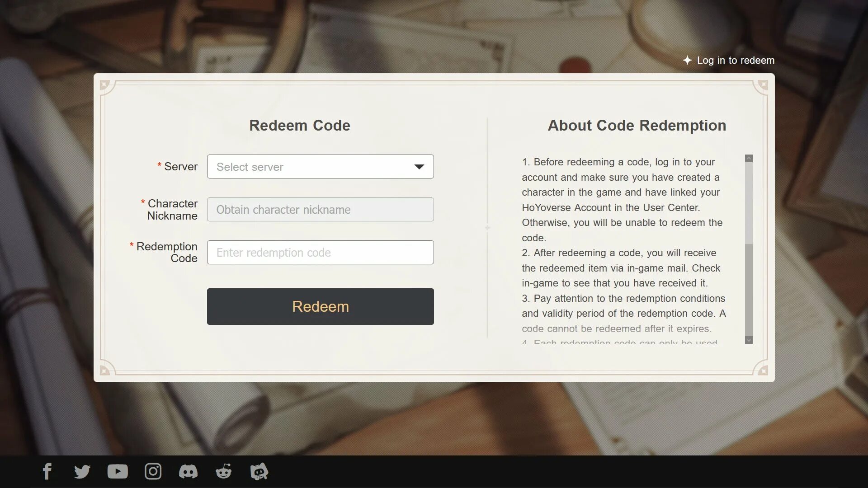Open the server selection dropdown arrow
The width and height of the screenshot is (868, 488).
tap(419, 166)
